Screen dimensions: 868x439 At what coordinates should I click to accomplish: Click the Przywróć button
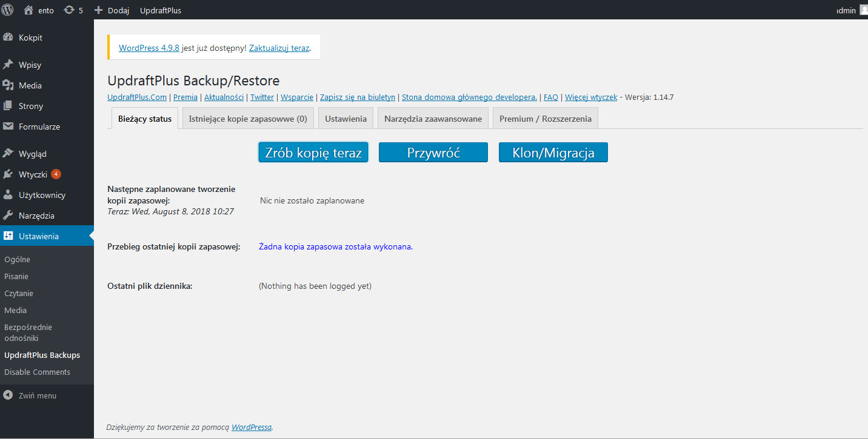click(x=433, y=153)
